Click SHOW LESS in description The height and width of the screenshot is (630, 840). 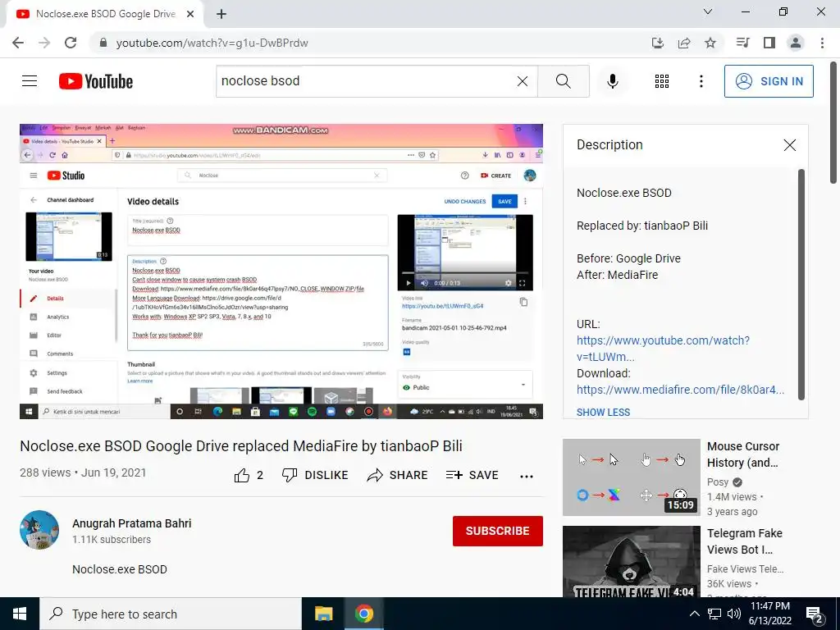pyautogui.click(x=603, y=412)
